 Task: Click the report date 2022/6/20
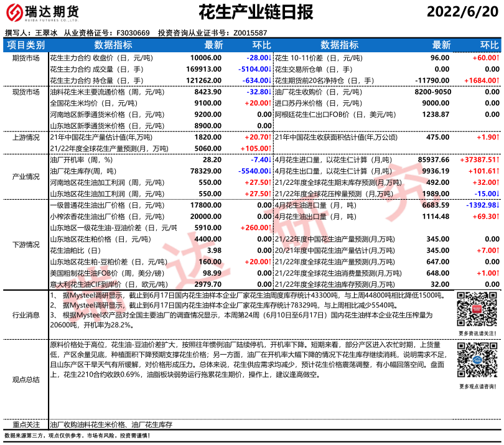[x=463, y=13]
